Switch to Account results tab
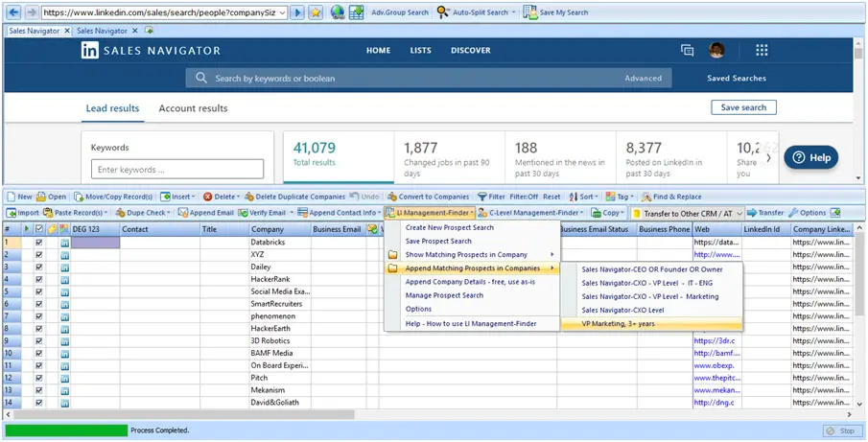The image size is (868, 442). (193, 108)
